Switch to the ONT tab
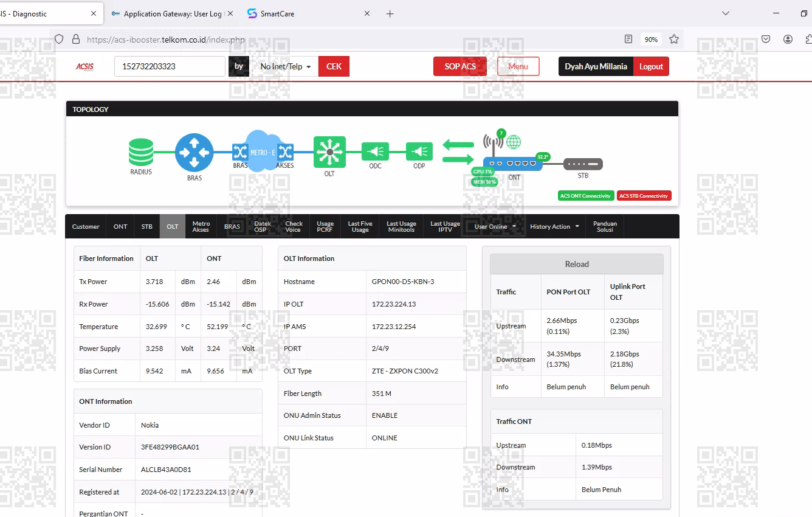Viewport: 812px width, 517px height. click(120, 226)
